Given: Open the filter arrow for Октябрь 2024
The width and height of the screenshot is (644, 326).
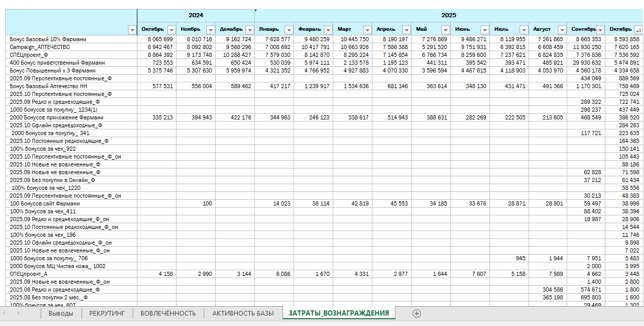Looking at the screenshot, I should click(171, 30).
